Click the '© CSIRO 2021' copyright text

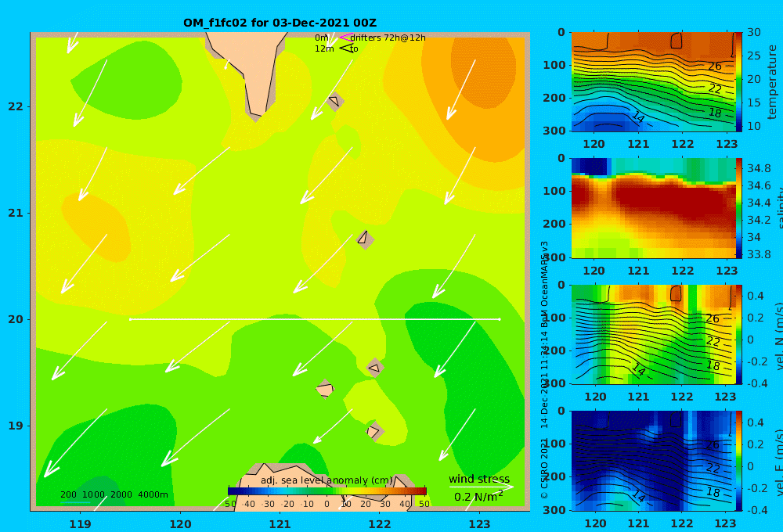[x=544, y=469]
